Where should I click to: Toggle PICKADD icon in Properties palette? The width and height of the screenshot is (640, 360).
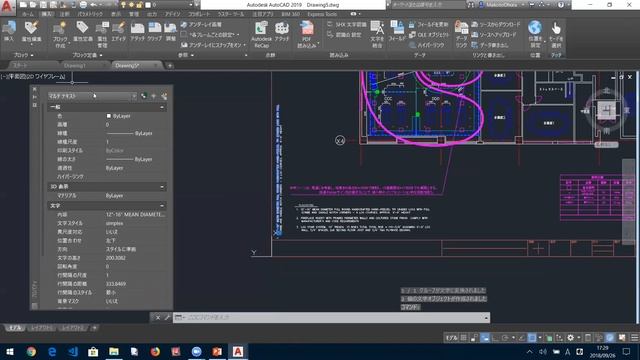pyautogui.click(x=144, y=96)
